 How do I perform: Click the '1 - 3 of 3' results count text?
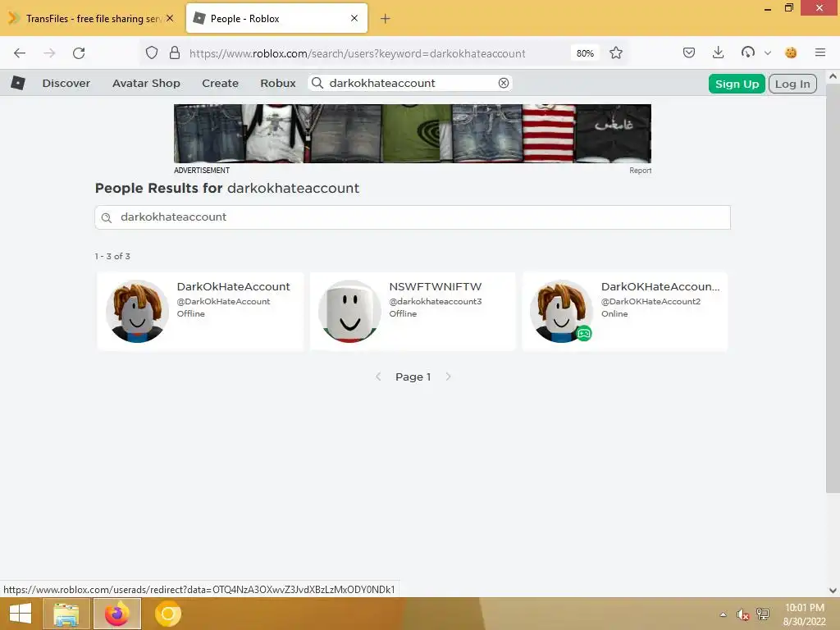tap(112, 256)
